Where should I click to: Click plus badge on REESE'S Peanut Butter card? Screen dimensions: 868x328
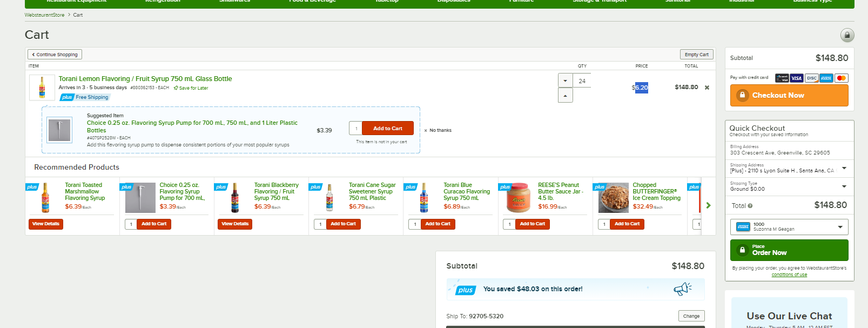[x=505, y=187]
